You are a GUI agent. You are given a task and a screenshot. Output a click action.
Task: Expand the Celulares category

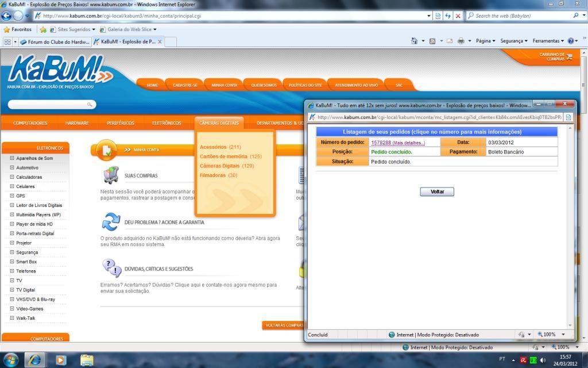12,186
